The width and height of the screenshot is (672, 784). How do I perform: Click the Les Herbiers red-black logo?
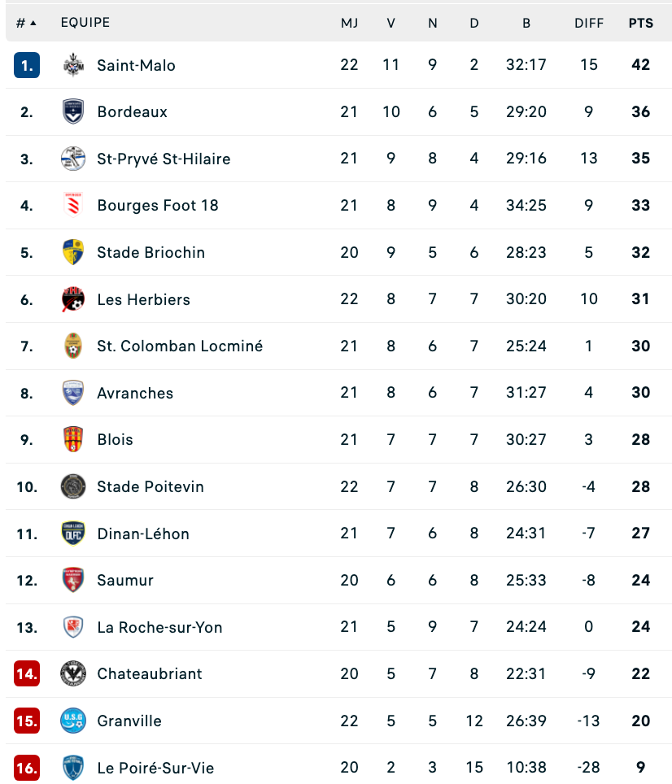[x=73, y=299]
